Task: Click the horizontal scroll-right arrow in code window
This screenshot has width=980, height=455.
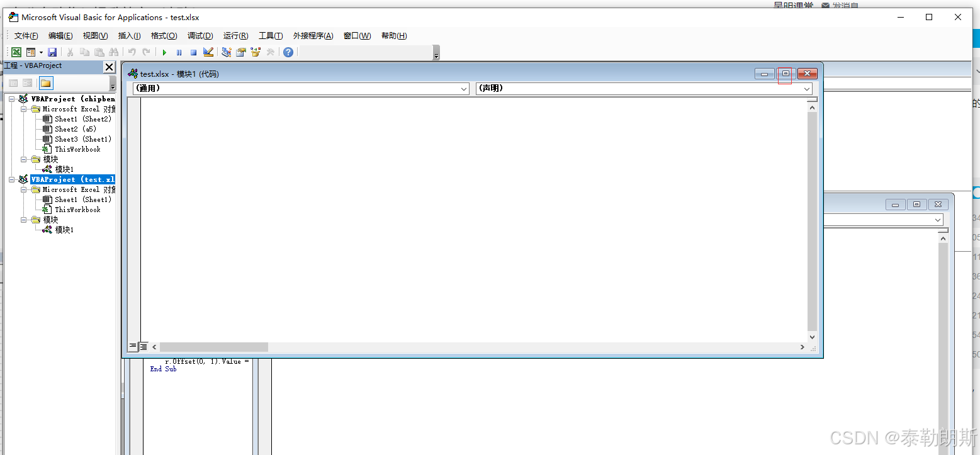Action: click(x=802, y=347)
